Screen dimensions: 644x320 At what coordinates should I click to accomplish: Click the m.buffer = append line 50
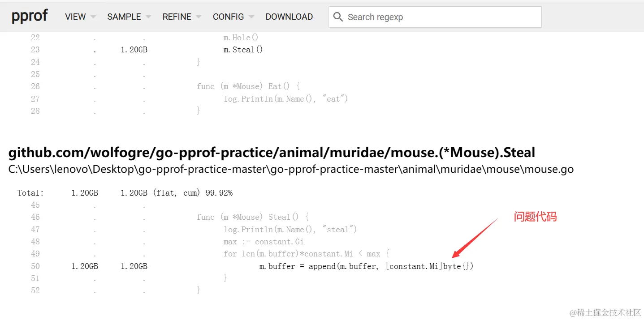point(366,266)
